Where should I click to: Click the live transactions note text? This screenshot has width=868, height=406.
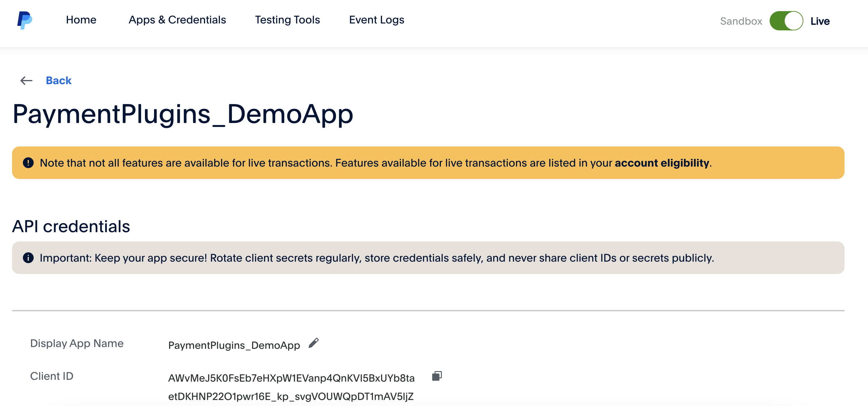(376, 163)
